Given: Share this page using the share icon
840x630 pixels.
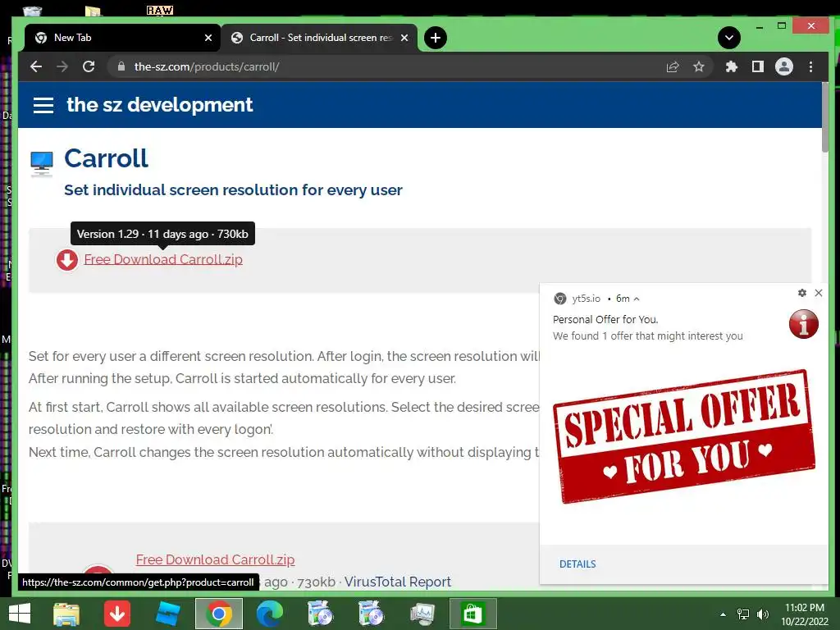Looking at the screenshot, I should pyautogui.click(x=673, y=66).
